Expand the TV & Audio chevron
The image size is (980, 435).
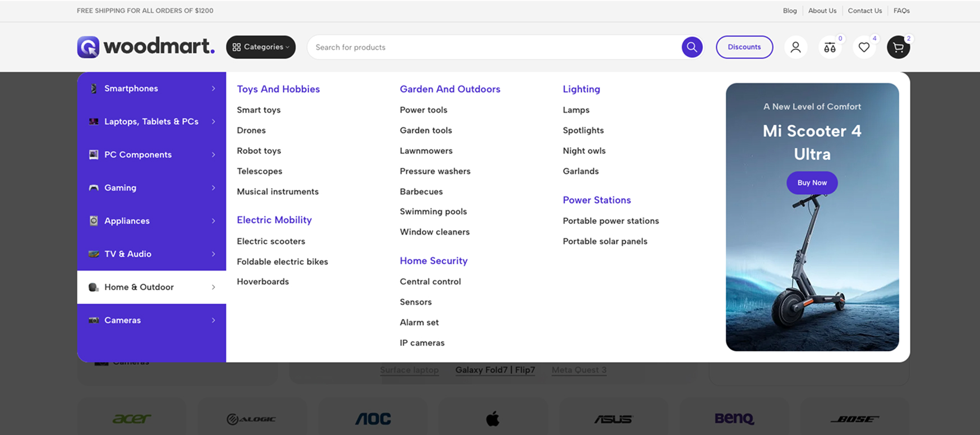(213, 254)
